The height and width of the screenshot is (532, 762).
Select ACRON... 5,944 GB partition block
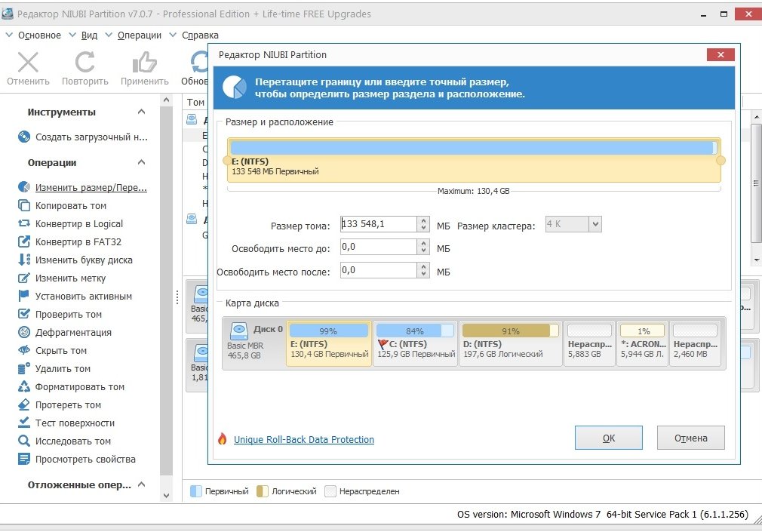pos(643,343)
